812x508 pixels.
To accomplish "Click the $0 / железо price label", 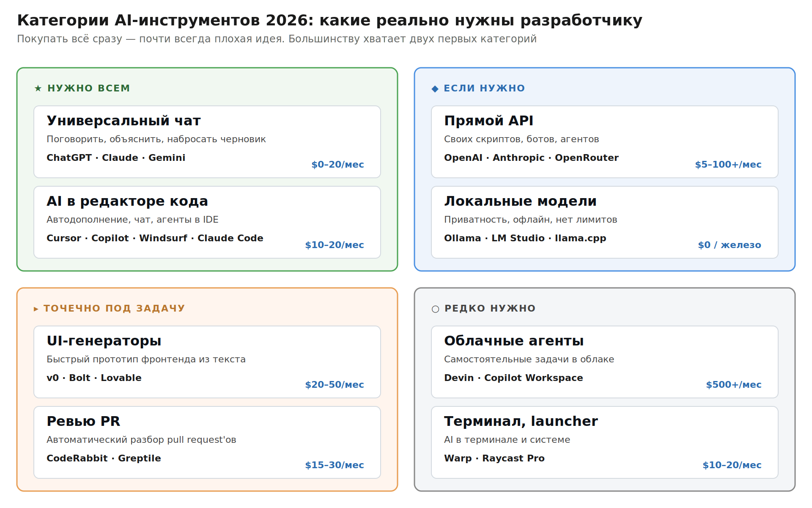I will tap(730, 245).
